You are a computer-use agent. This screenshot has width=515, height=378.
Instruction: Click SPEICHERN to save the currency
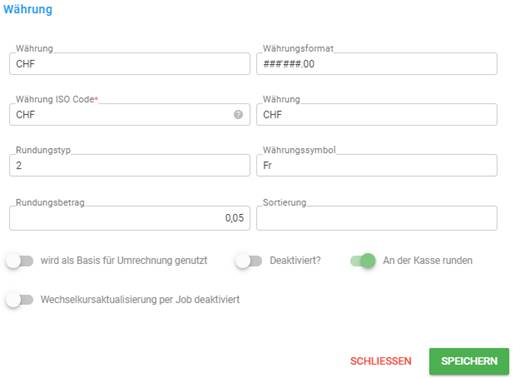[469, 361]
